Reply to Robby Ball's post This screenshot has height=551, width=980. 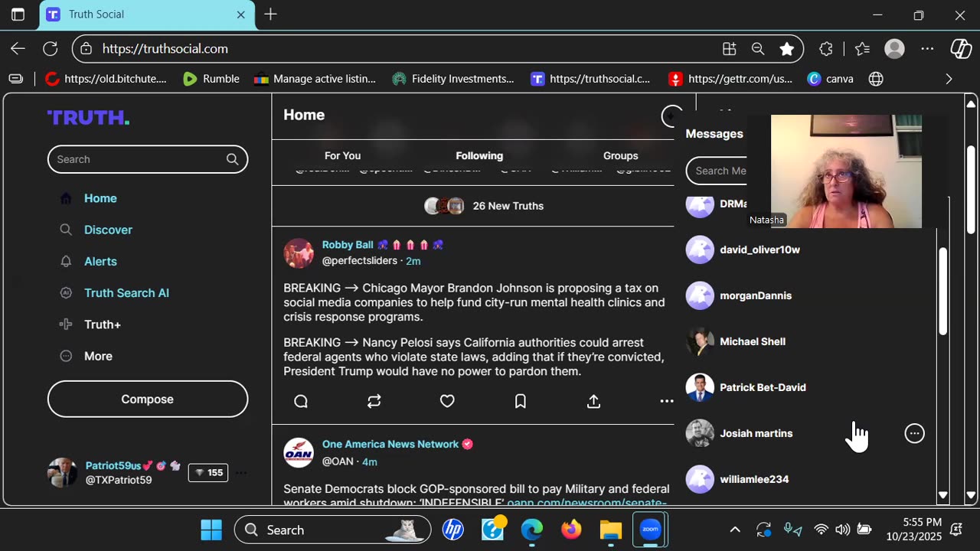[x=301, y=401]
